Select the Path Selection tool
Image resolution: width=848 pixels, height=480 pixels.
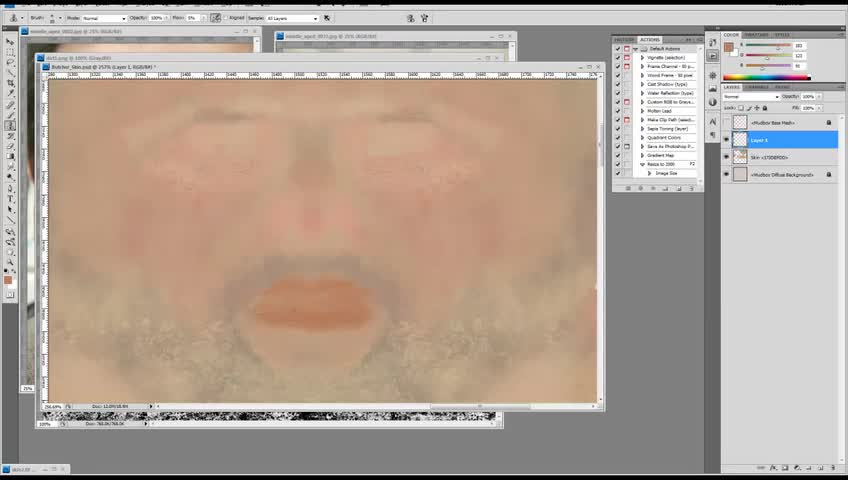(x=10, y=210)
